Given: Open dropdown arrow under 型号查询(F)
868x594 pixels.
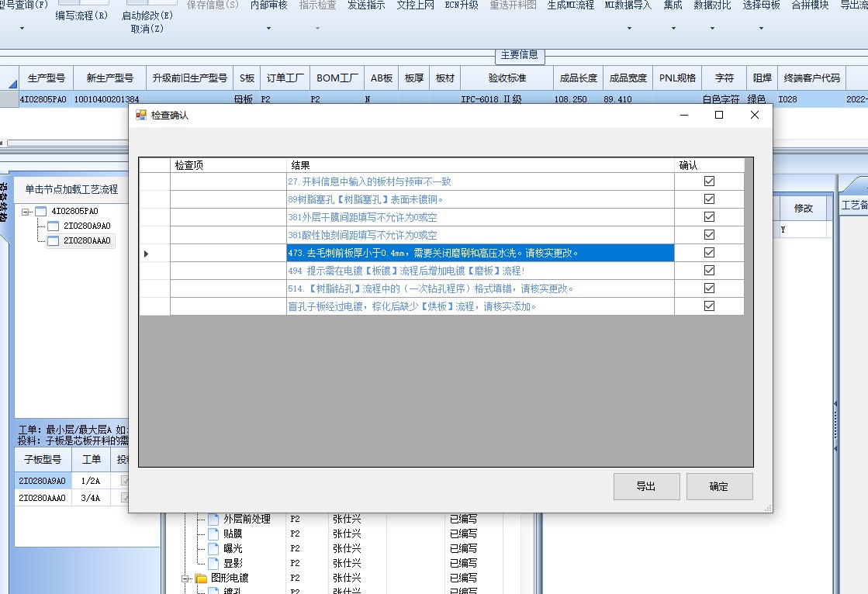Looking at the screenshot, I should pyautogui.click(x=22, y=28).
